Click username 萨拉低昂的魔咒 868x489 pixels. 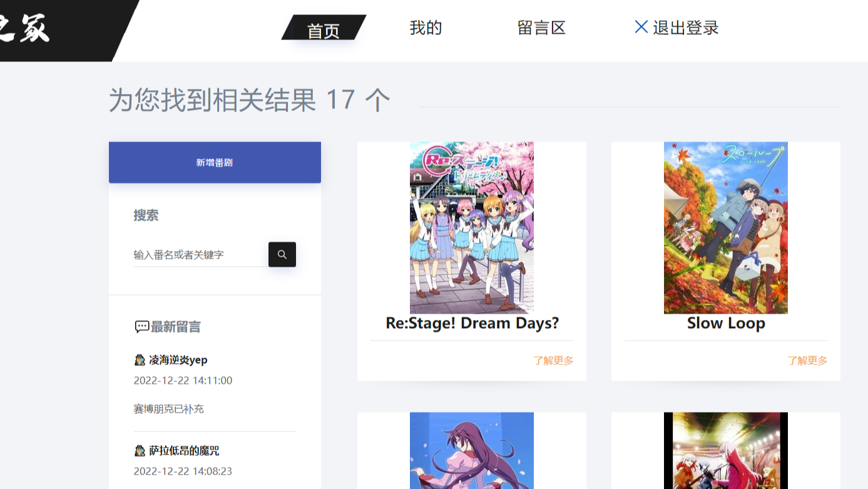(184, 451)
